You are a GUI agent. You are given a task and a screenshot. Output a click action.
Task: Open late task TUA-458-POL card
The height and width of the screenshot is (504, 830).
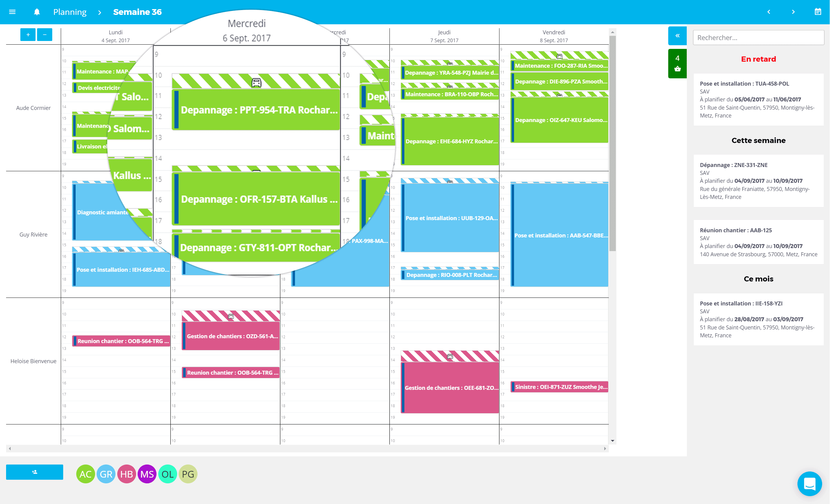tap(758, 100)
